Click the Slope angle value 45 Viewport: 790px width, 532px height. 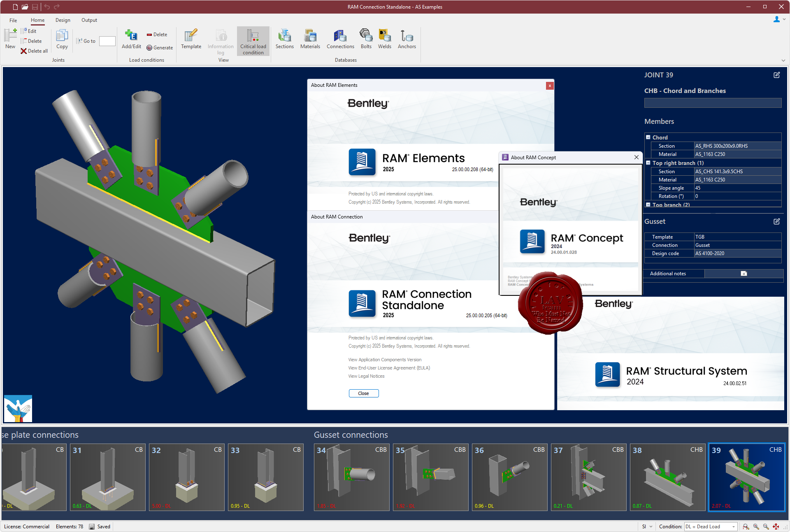(x=737, y=188)
